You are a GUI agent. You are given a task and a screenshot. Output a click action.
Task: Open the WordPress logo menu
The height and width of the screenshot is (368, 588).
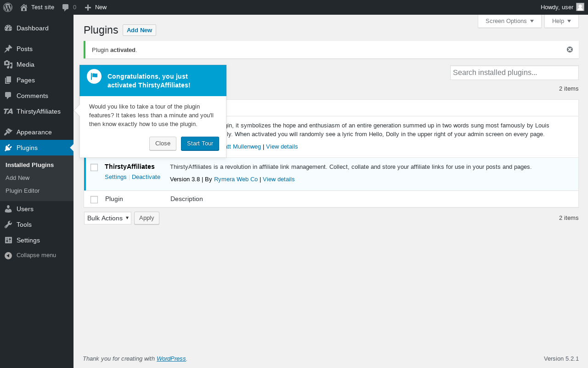(8, 7)
